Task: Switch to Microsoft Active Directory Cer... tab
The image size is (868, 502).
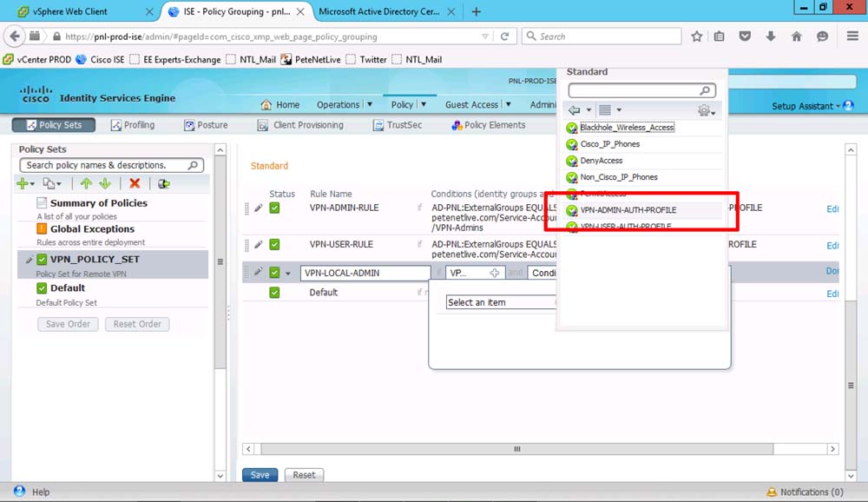Action: click(x=379, y=11)
